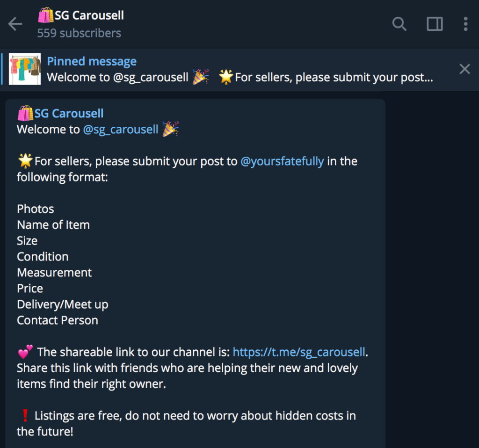
Task: Click the shopping bags emoji in the header
Action: click(45, 15)
